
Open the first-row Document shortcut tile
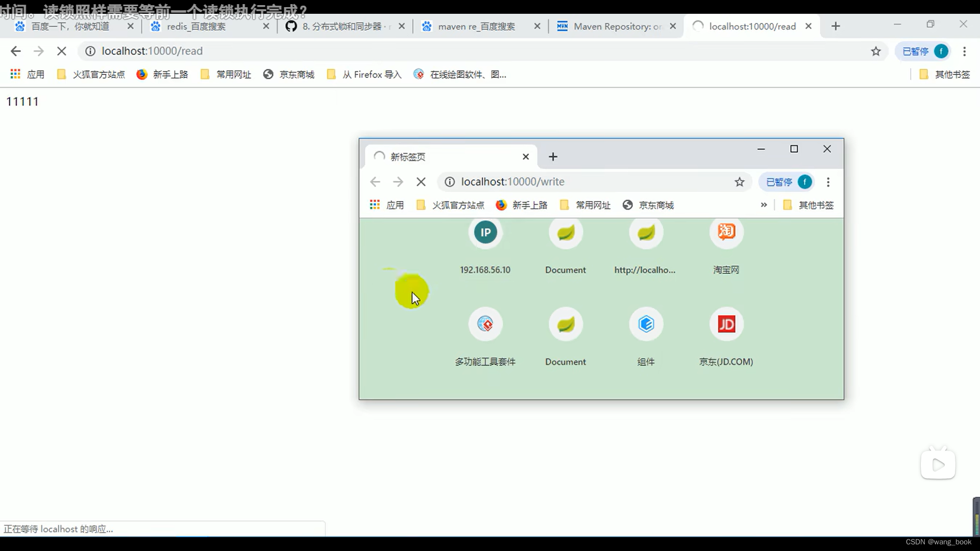point(566,248)
